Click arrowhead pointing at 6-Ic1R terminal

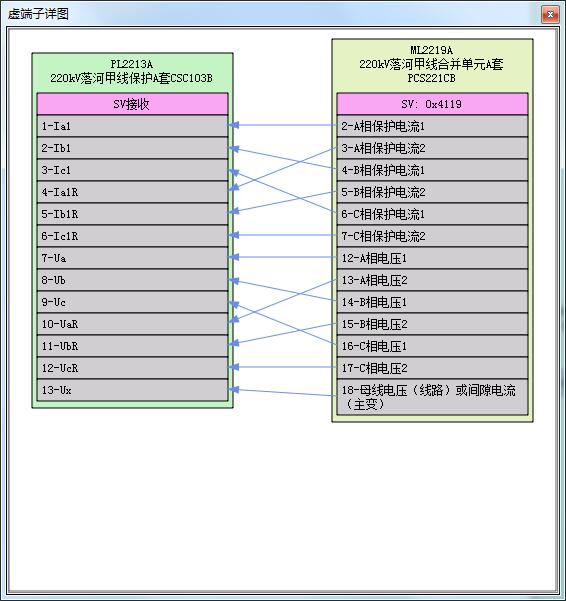point(234,235)
